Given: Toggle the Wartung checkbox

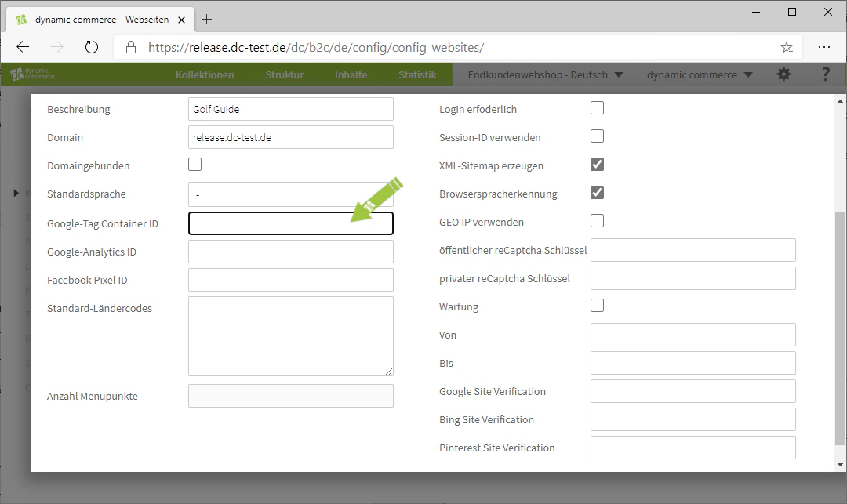Looking at the screenshot, I should point(597,306).
